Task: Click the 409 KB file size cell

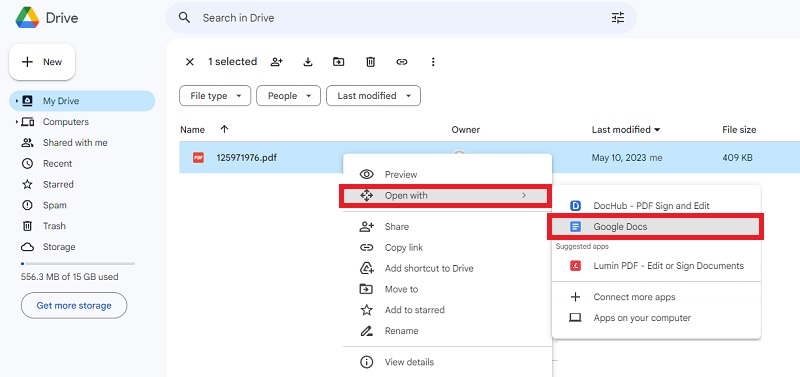Action: point(737,158)
